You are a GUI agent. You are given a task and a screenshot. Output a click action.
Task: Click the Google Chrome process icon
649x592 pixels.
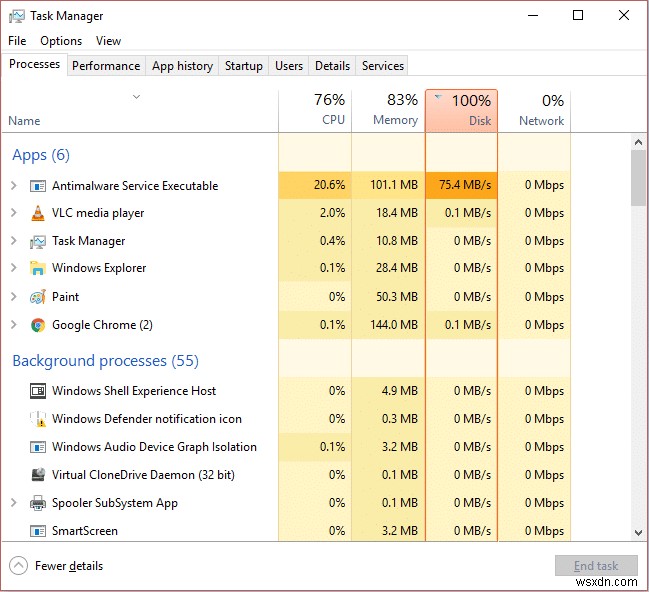pos(38,325)
